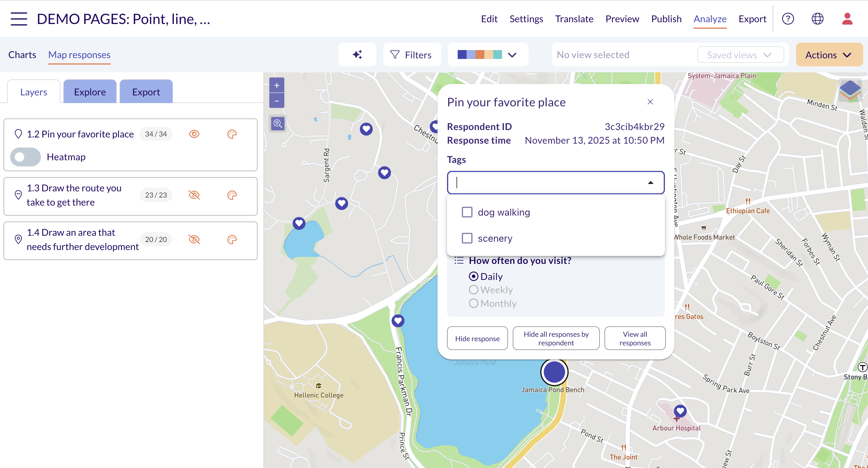
Task: Switch to the Map responses tab
Action: (79, 55)
